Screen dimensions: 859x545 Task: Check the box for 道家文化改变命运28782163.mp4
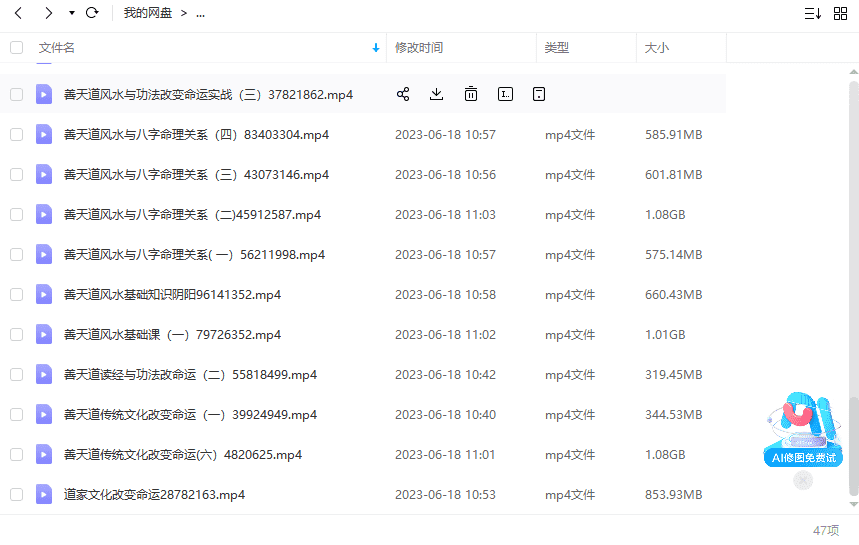pyautogui.click(x=16, y=494)
